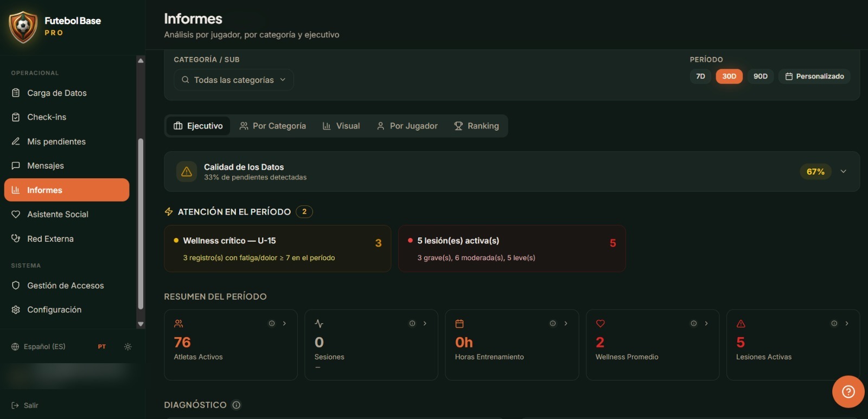
Task: Click info icon on Sesiones card
Action: pyautogui.click(x=412, y=324)
